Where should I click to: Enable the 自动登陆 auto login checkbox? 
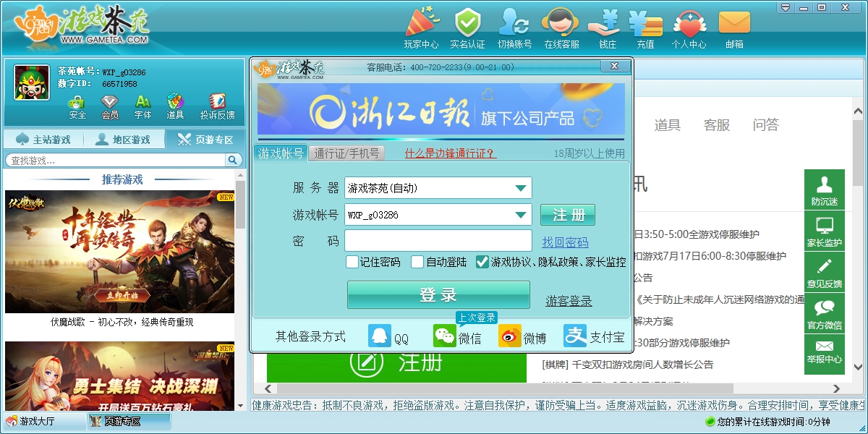tap(417, 262)
